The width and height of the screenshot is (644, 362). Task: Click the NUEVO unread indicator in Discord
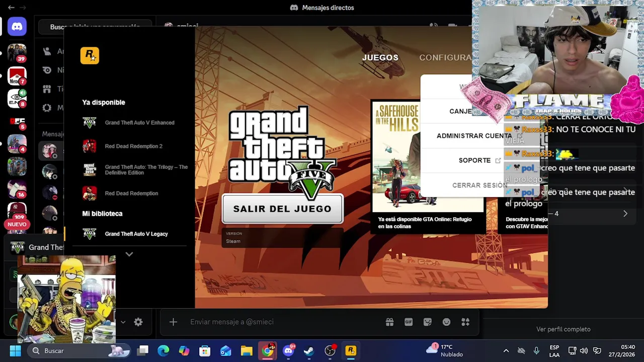(17, 224)
